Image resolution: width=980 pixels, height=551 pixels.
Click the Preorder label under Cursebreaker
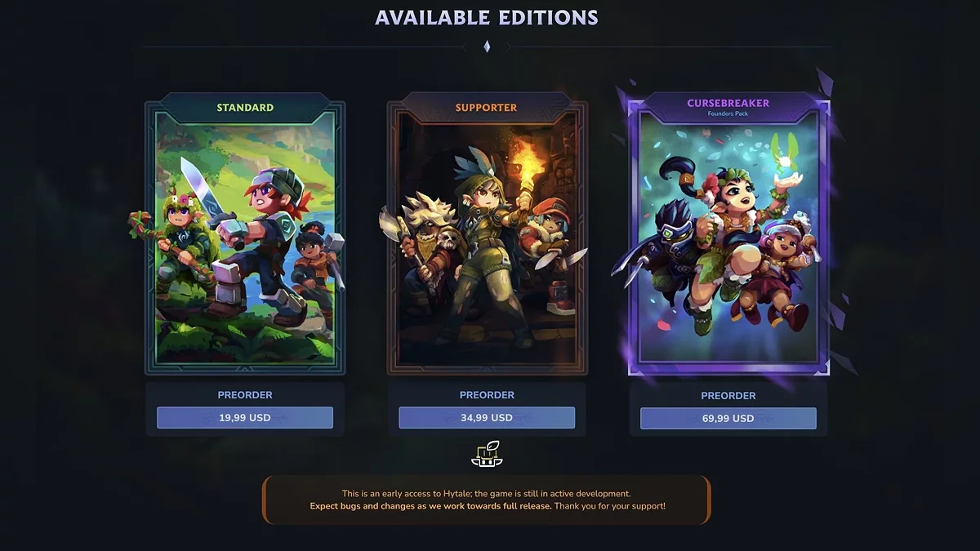point(728,396)
